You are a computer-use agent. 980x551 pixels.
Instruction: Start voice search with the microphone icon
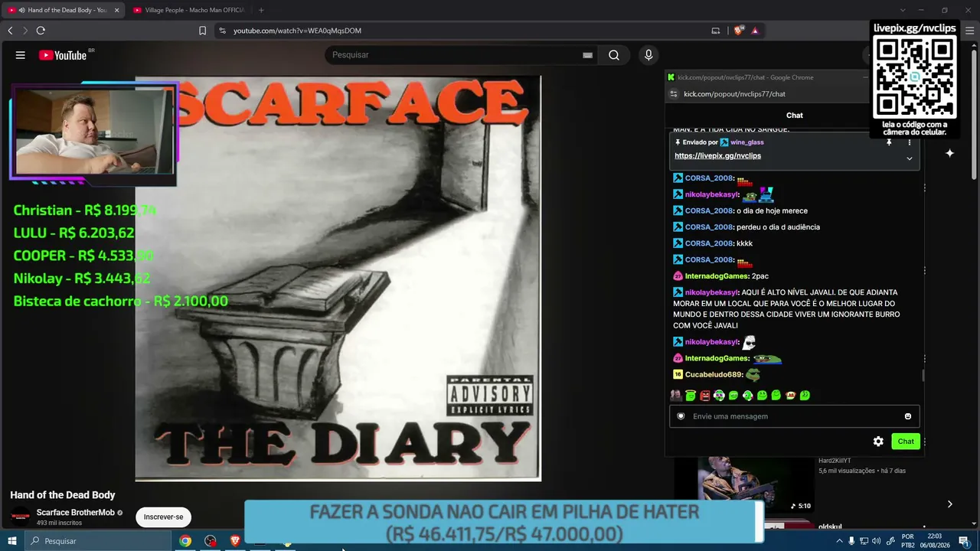[648, 55]
